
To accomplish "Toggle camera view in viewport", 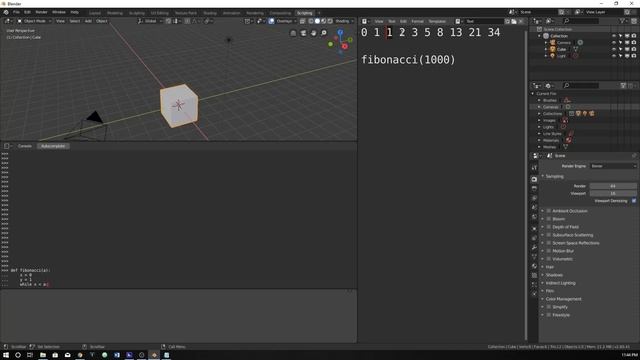I will [x=303, y=33].
